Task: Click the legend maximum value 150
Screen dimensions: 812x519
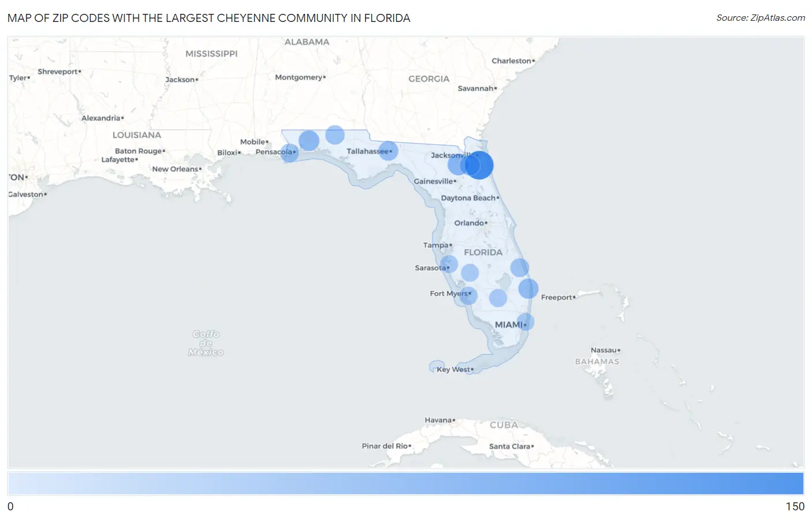Action: point(795,506)
